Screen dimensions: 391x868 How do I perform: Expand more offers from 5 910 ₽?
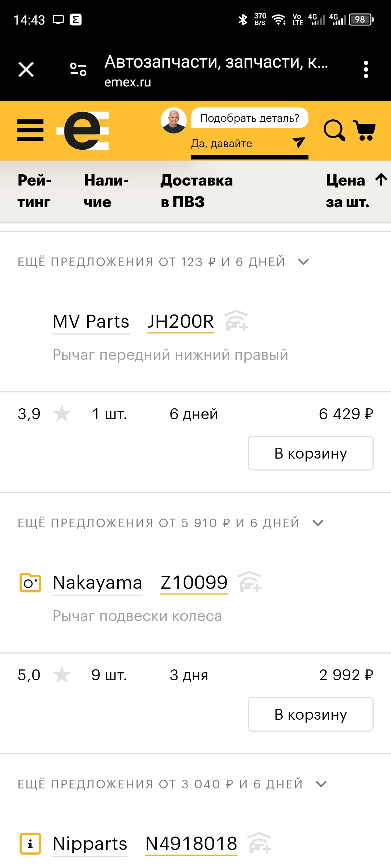pyautogui.click(x=318, y=523)
